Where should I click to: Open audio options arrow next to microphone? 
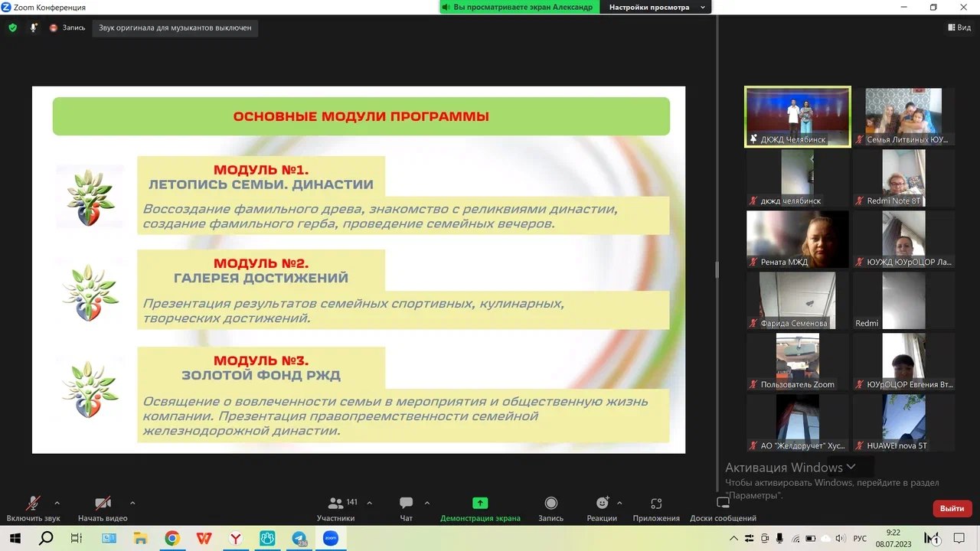[57, 503]
